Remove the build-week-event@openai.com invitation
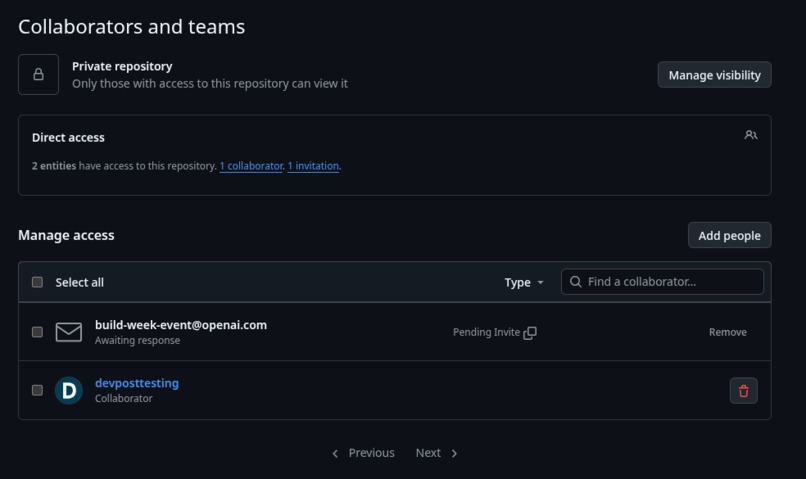 (727, 332)
